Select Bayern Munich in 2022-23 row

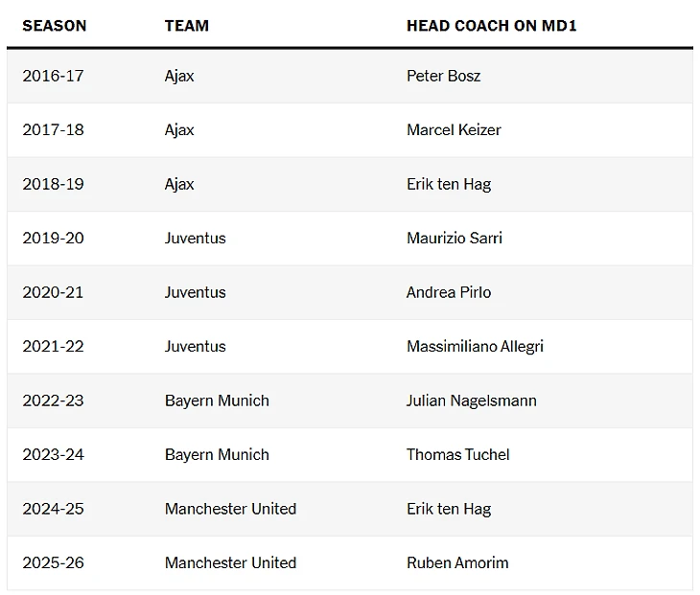(x=217, y=400)
